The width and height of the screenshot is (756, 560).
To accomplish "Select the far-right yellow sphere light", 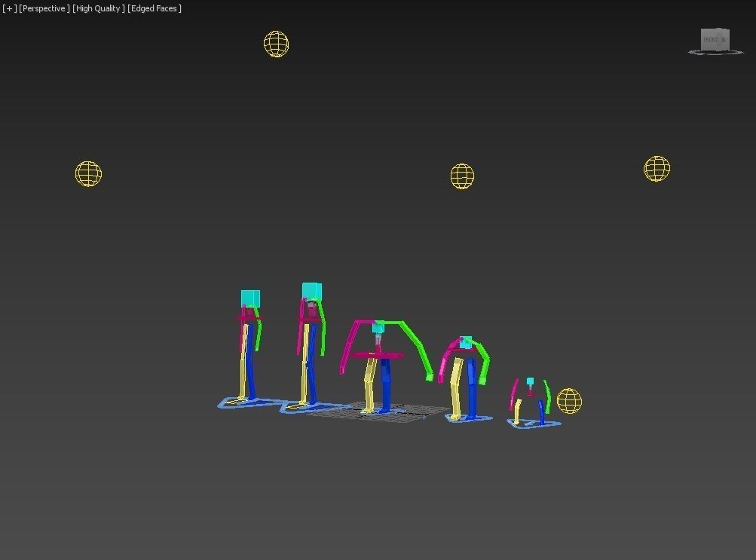I will [x=657, y=169].
